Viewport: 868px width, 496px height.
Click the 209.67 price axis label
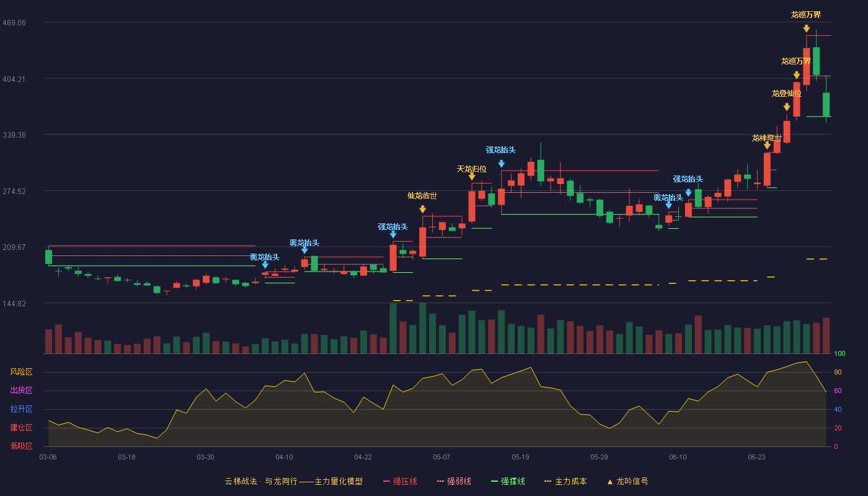(14, 247)
